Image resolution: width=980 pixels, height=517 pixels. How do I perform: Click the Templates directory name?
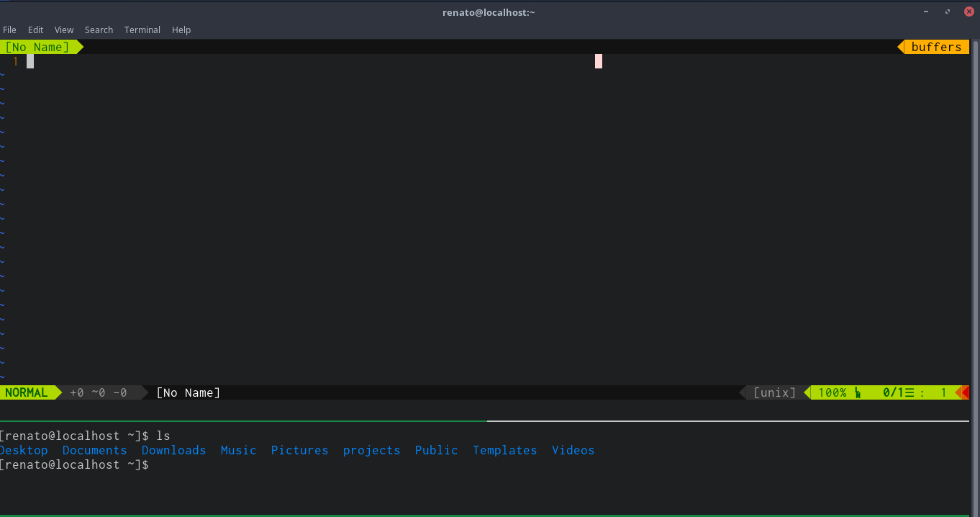tap(504, 450)
